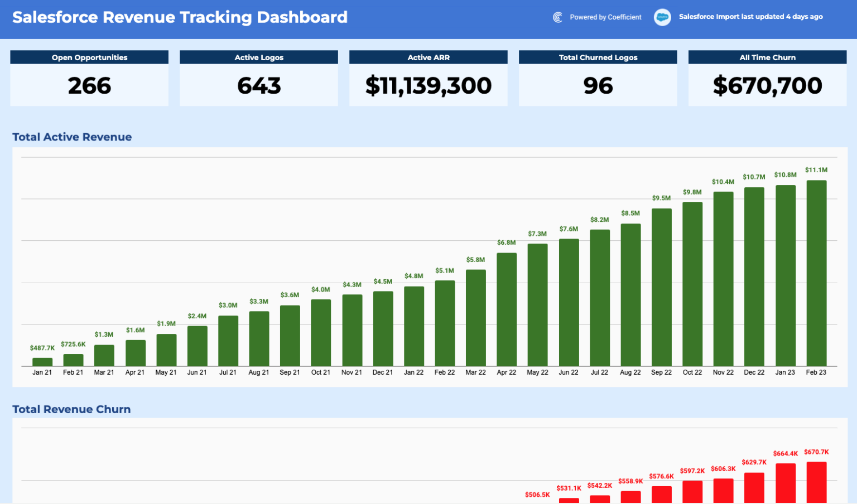Select the Sep 22 axis label
857x504 pixels.
point(661,372)
